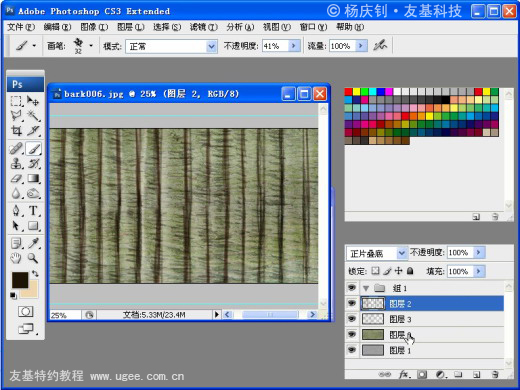Add a layer style fx button
The width and height of the screenshot is (520, 390).
coord(404,374)
